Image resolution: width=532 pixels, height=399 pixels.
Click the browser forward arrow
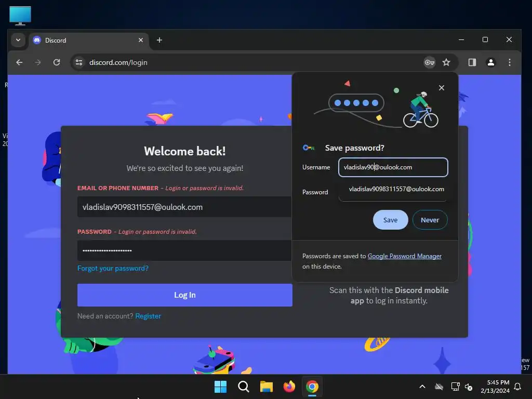tap(37, 62)
